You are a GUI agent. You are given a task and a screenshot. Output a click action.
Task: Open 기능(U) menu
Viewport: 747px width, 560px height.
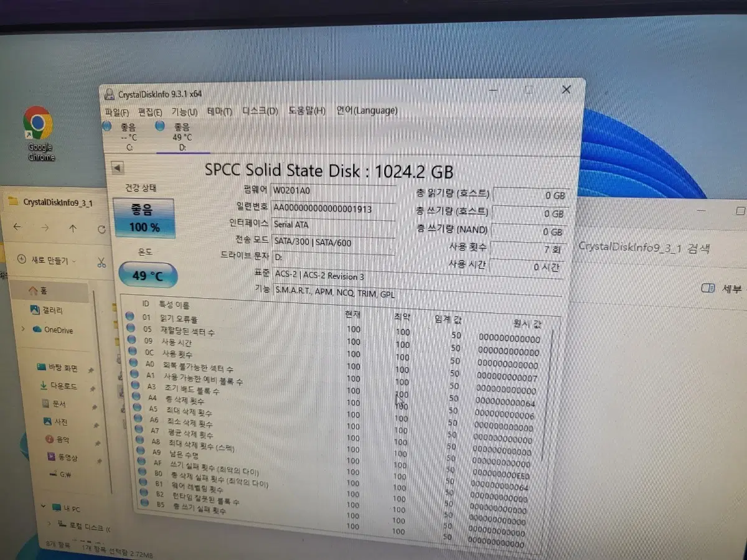point(184,112)
